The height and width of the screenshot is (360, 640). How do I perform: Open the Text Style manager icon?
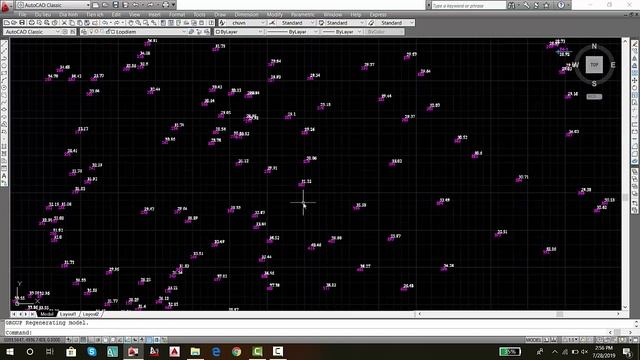click(222, 23)
